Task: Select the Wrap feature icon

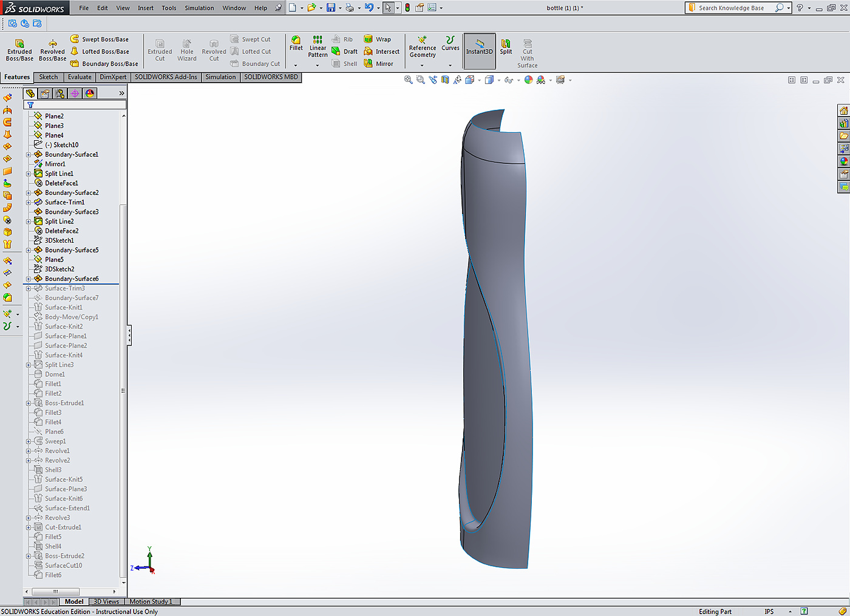Action: 369,39
